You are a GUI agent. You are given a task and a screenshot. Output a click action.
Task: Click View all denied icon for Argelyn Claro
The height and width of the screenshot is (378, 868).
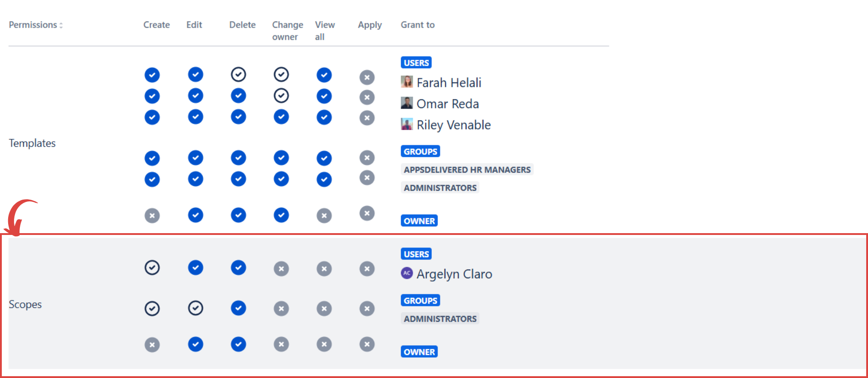324,269
